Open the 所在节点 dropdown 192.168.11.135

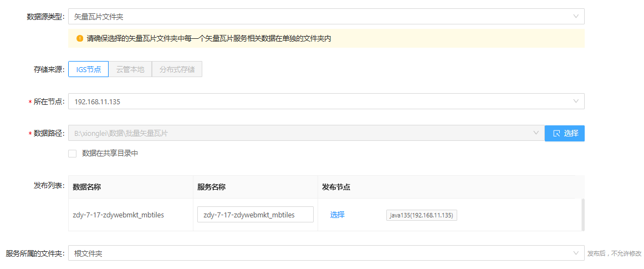[326, 101]
